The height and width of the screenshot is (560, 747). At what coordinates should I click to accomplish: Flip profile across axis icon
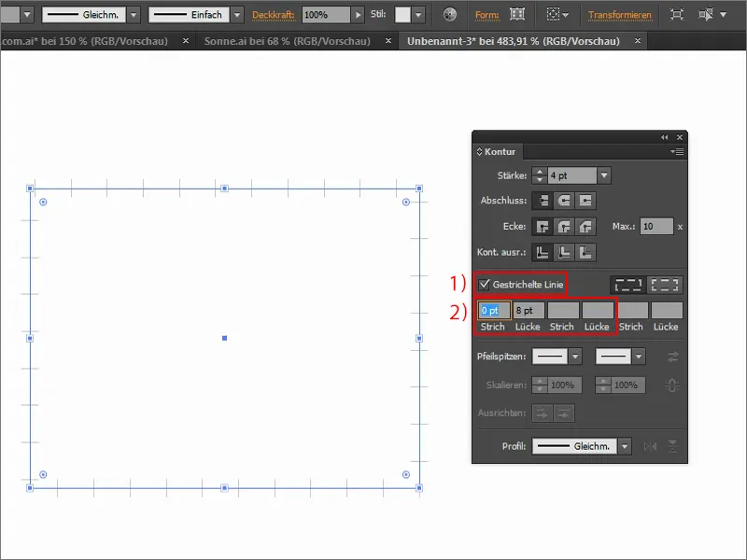point(672,446)
